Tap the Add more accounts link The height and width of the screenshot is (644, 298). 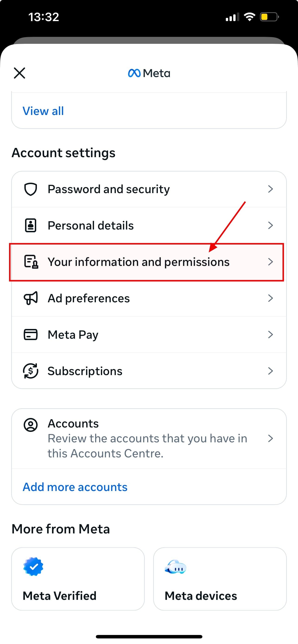click(75, 487)
